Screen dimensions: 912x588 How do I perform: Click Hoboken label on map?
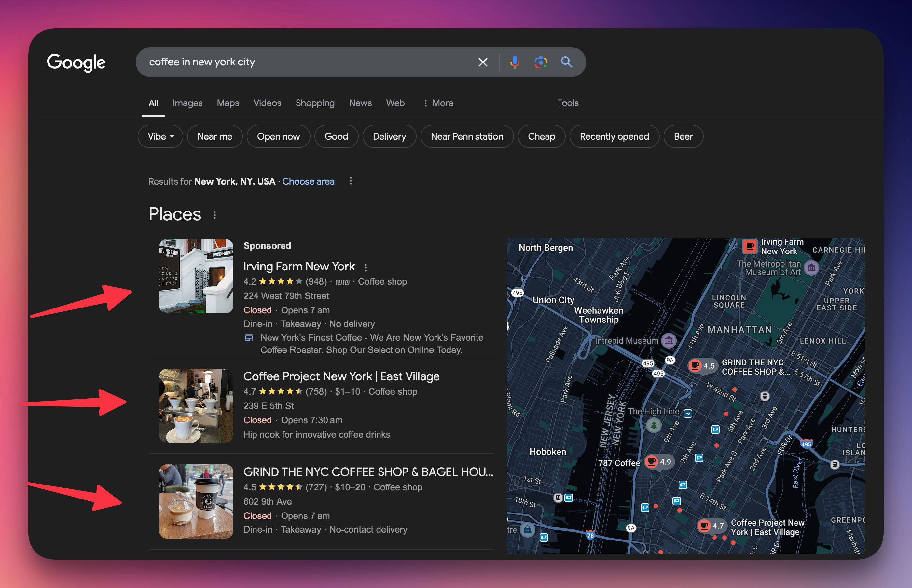coord(548,452)
